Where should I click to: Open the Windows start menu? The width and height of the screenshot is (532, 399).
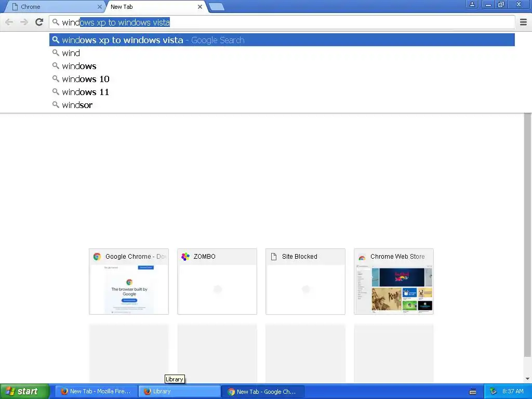point(25,391)
